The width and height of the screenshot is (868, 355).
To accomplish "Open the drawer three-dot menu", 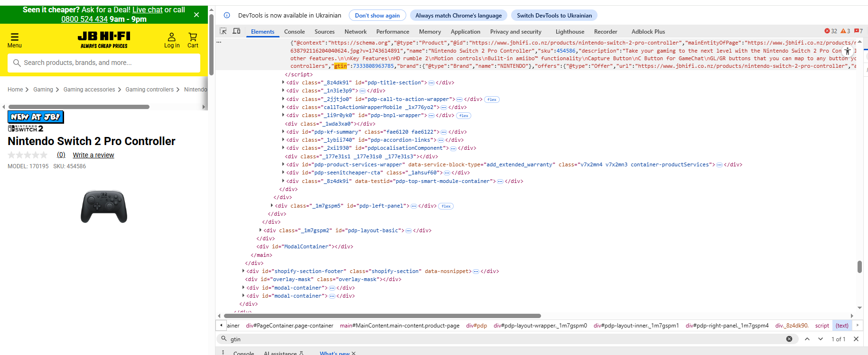I will (x=223, y=353).
